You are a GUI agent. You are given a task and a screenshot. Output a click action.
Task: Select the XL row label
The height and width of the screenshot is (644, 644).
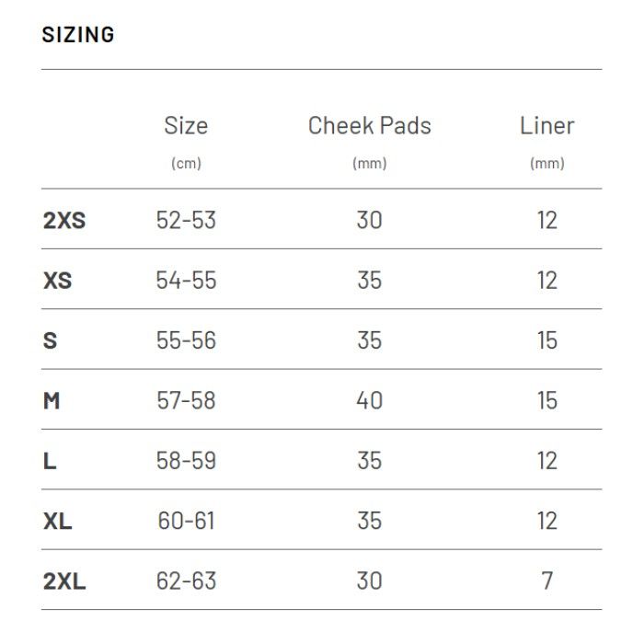click(x=57, y=522)
